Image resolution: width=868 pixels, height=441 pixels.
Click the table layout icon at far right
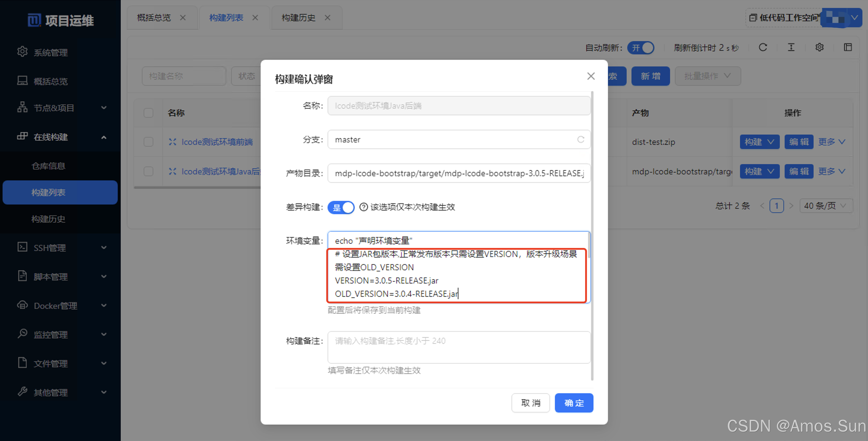click(847, 47)
